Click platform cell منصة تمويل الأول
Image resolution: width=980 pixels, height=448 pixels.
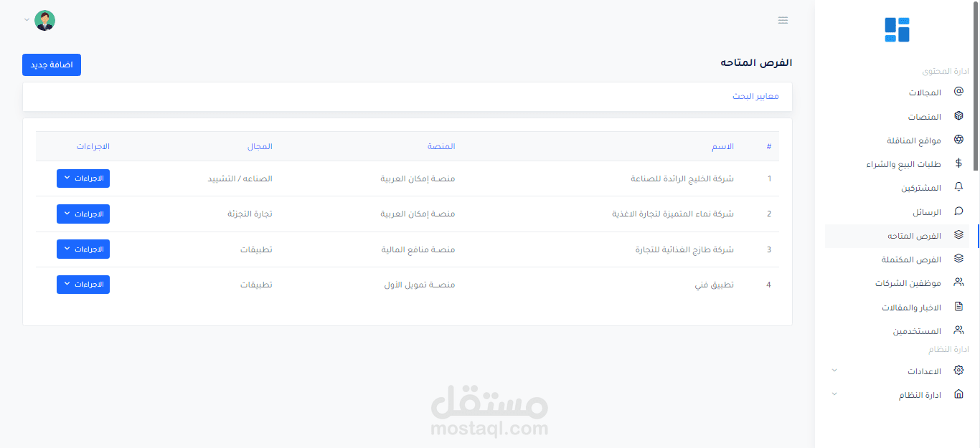pyautogui.click(x=420, y=285)
